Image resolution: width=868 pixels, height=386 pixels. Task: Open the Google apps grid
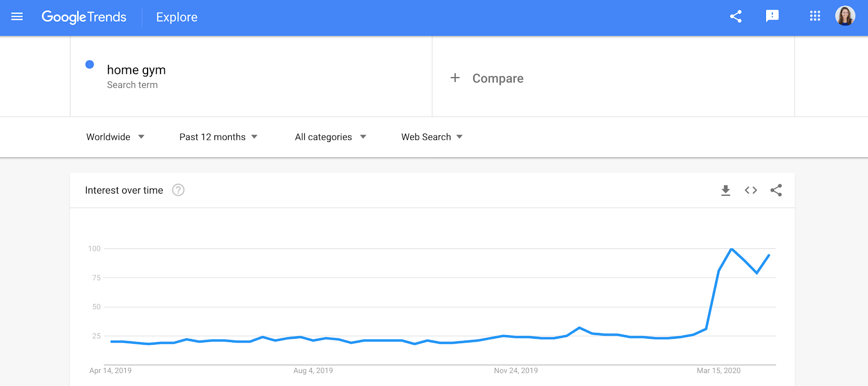[815, 16]
